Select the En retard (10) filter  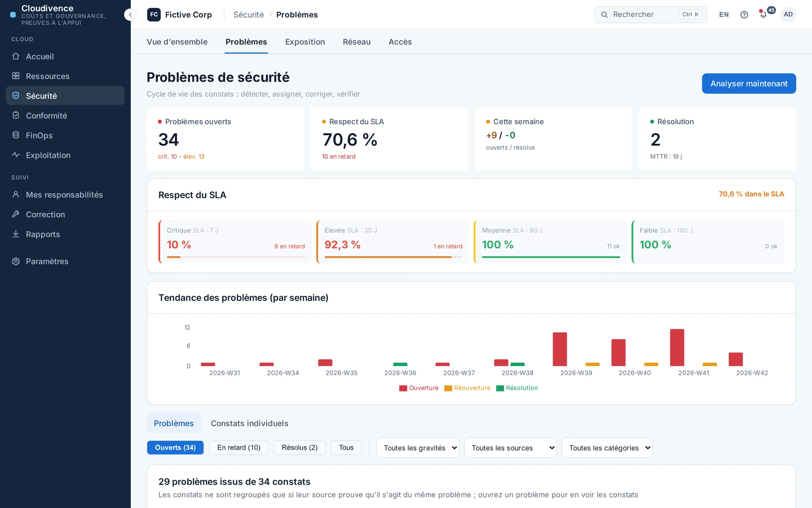239,447
